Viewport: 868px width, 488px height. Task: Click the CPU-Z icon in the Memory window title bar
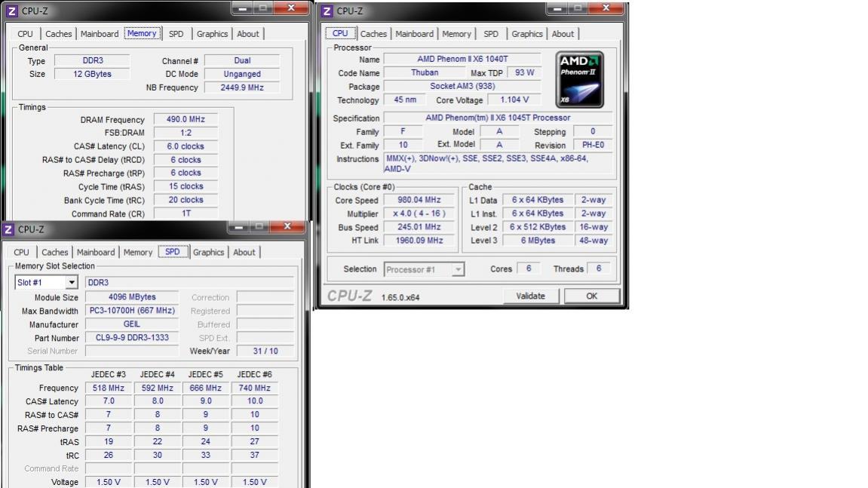click(x=11, y=11)
